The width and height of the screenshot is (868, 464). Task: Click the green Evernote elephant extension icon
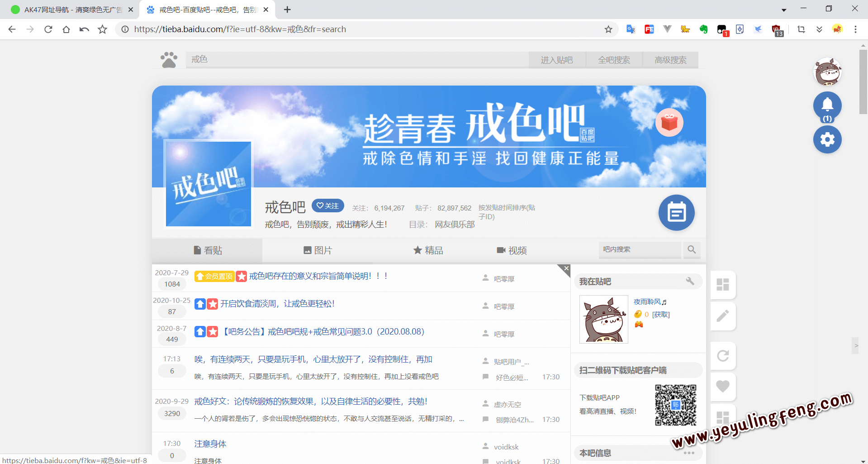[703, 29]
